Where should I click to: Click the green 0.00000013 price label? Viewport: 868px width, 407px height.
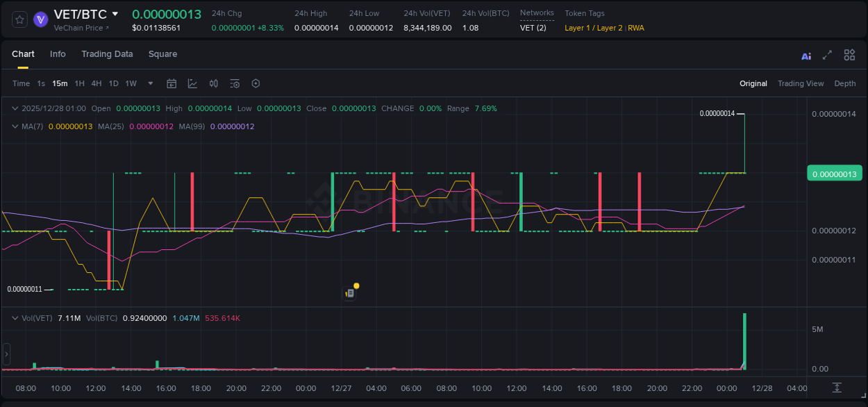coord(834,172)
